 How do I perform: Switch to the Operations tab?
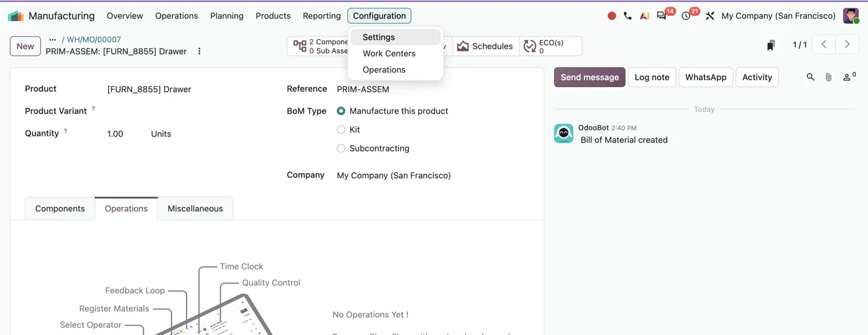[x=126, y=209]
